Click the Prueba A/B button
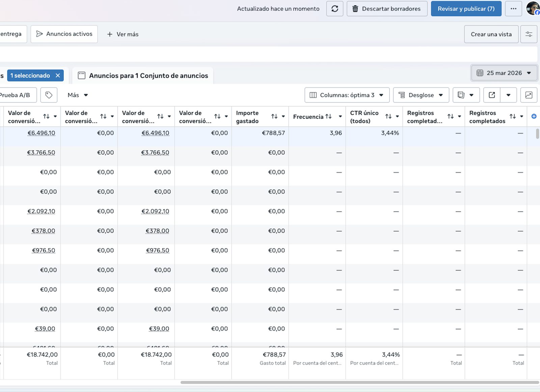 tap(17, 95)
